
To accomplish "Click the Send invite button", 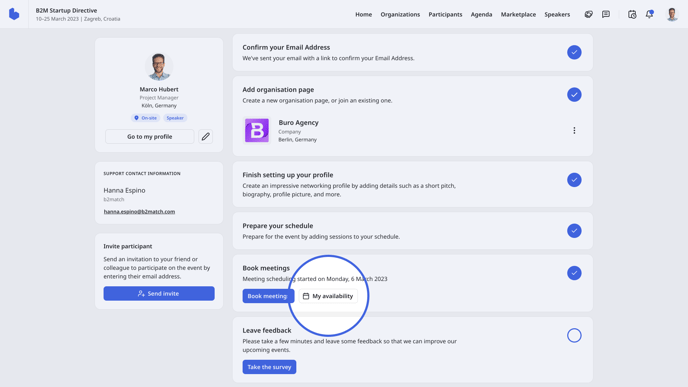I will coord(159,294).
